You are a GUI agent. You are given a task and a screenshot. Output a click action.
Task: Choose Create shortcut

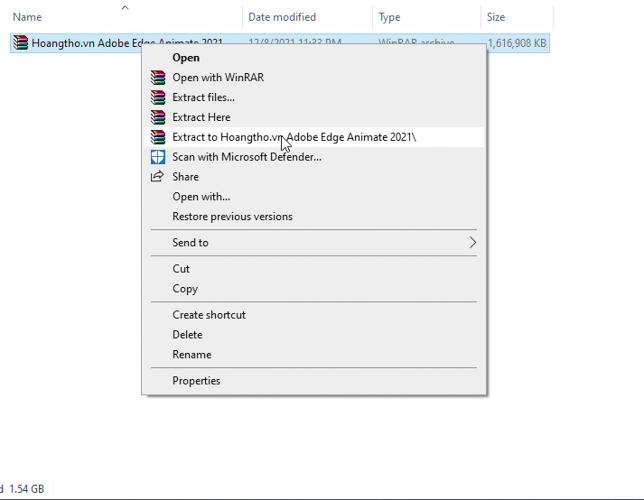pos(314,315)
